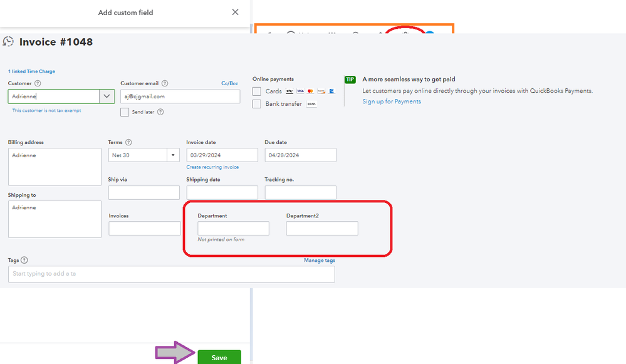This screenshot has width=626, height=364.
Task: Click the Billing address text box
Action: click(55, 167)
